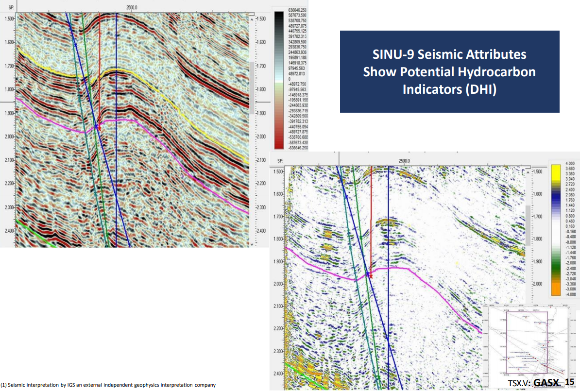Click the SP: label above the lower attribute panel

pyautogui.click(x=280, y=161)
